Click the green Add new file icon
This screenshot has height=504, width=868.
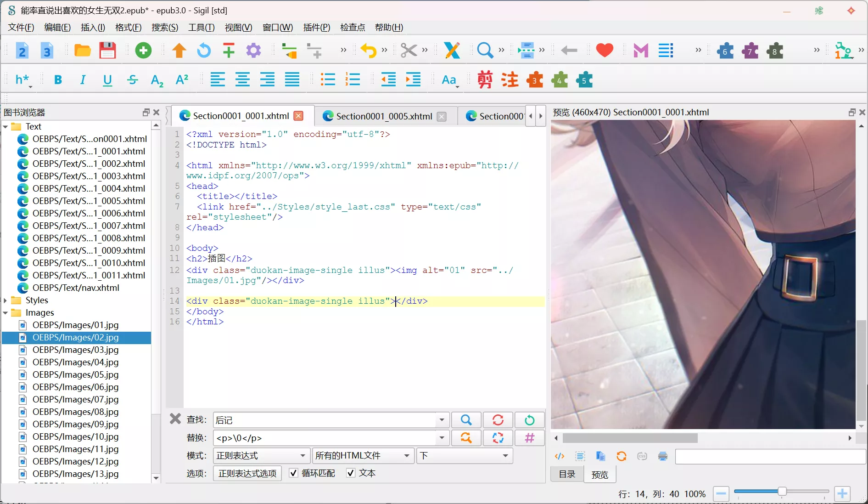[x=143, y=51]
